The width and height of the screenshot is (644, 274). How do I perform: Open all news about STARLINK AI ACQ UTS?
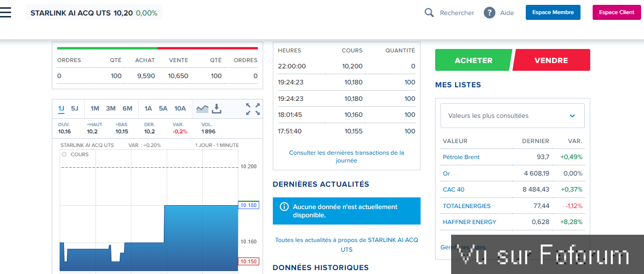coord(346,245)
